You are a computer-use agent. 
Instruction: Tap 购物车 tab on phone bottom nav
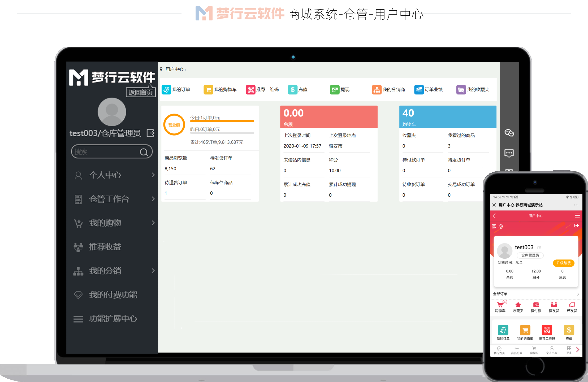point(534,350)
